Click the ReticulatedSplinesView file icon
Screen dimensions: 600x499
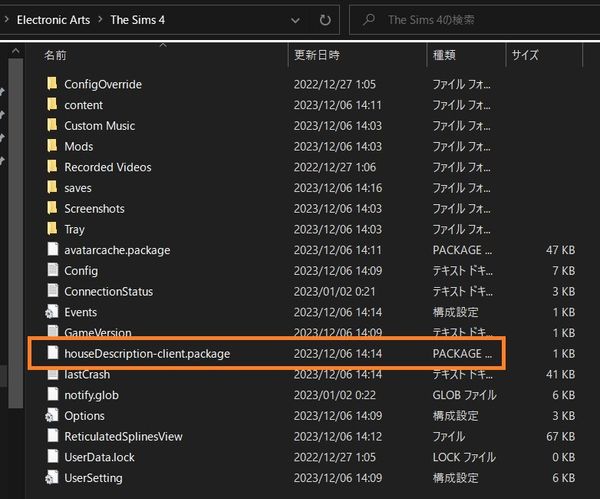(53, 435)
